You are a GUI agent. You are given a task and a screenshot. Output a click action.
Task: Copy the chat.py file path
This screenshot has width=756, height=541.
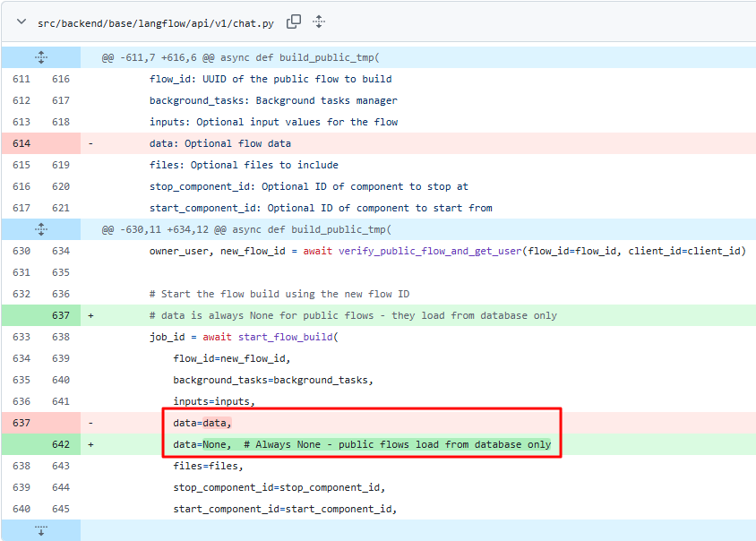tap(294, 21)
